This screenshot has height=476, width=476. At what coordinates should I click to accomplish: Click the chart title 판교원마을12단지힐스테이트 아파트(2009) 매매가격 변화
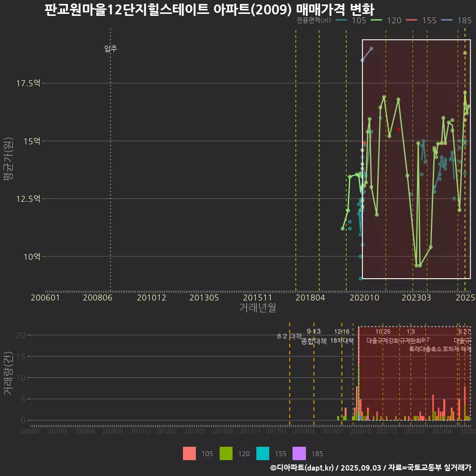pyautogui.click(x=209, y=10)
